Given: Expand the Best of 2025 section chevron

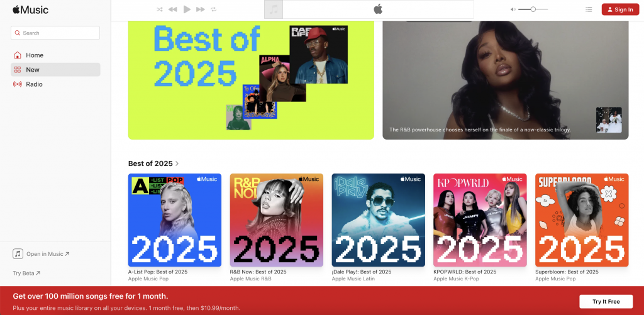Looking at the screenshot, I should pos(177,163).
